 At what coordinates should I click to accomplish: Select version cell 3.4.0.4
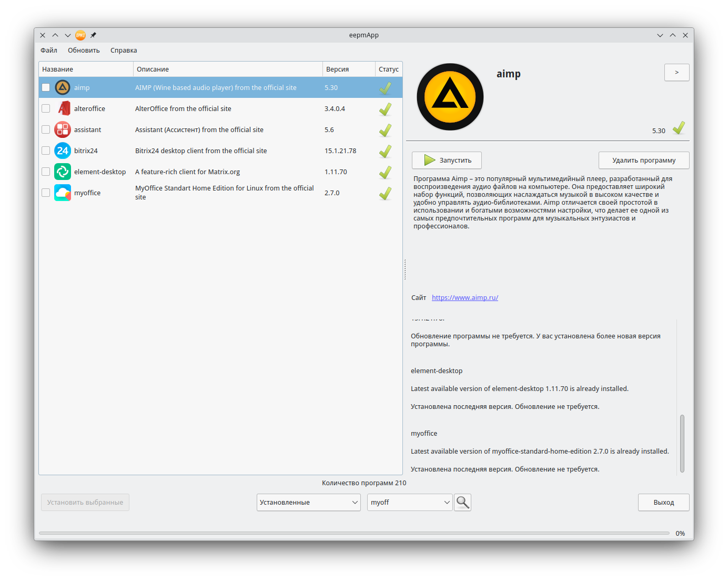click(x=335, y=108)
